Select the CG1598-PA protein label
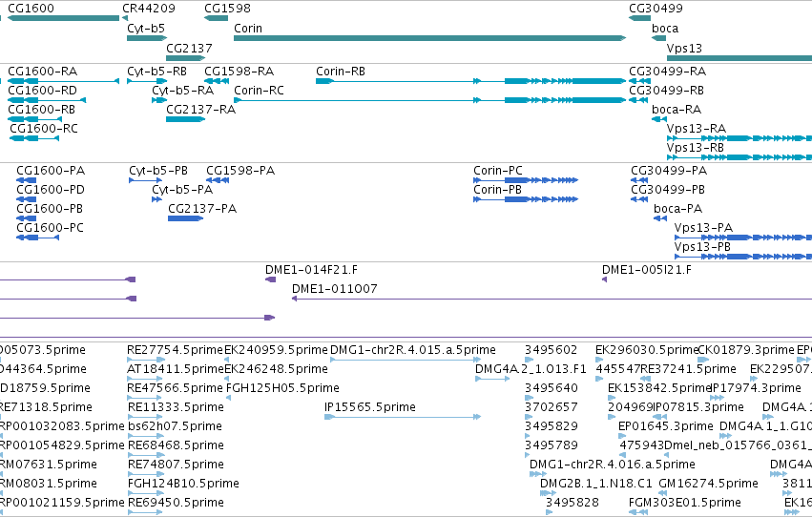Screen dimensions: 812x517 [x=240, y=171]
